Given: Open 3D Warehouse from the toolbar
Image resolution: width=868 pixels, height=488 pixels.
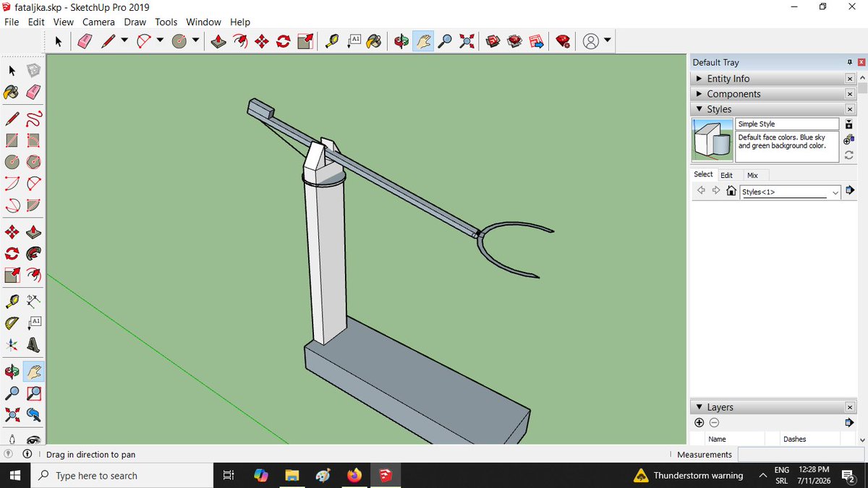Looking at the screenshot, I should pyautogui.click(x=493, y=41).
